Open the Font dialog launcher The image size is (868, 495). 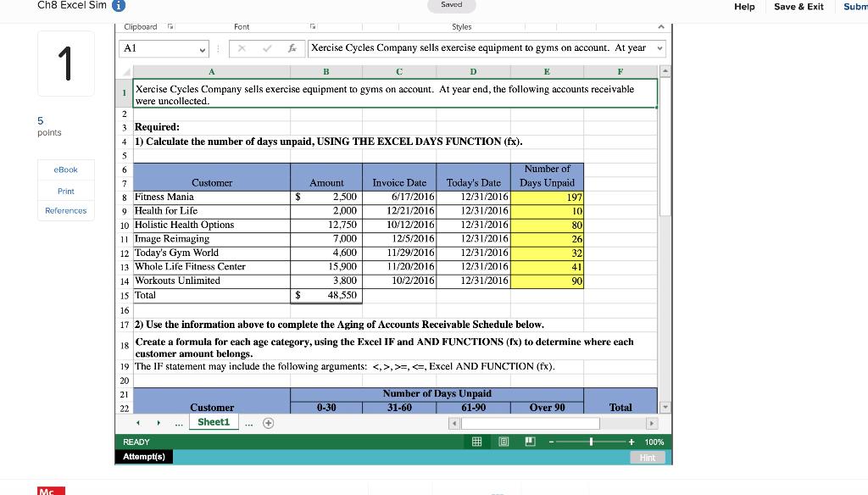313,26
